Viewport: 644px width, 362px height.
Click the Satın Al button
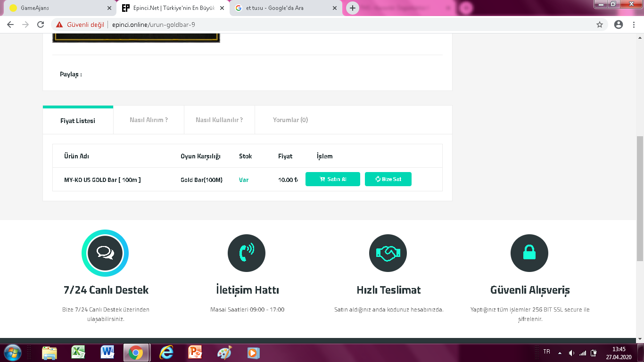(x=333, y=179)
